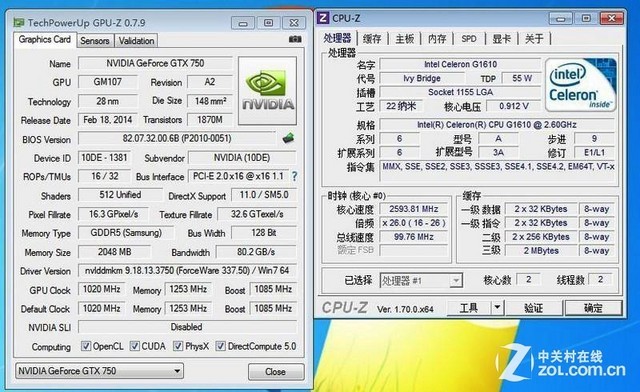Click the CPU name Intel Celeron G1610
The width and height of the screenshot is (640, 392).
click(460, 64)
